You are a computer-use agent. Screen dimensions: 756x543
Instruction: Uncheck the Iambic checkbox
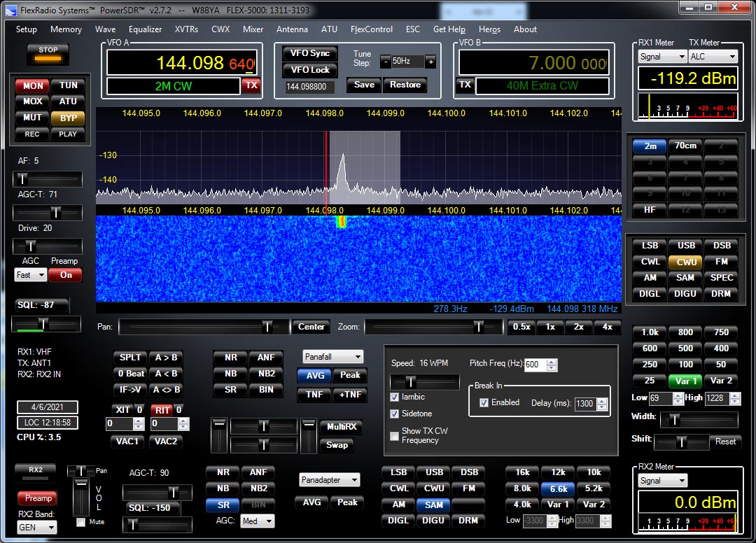[394, 397]
